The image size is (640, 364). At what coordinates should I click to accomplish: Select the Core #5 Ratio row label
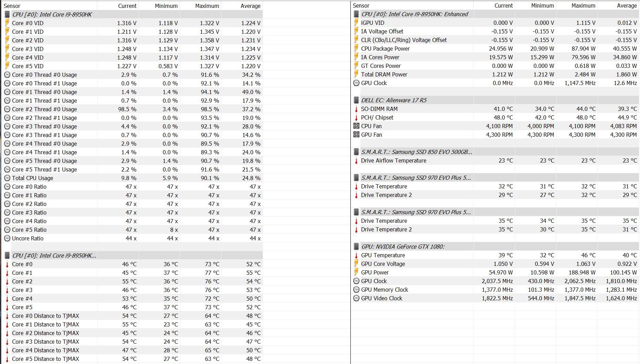[29, 230]
